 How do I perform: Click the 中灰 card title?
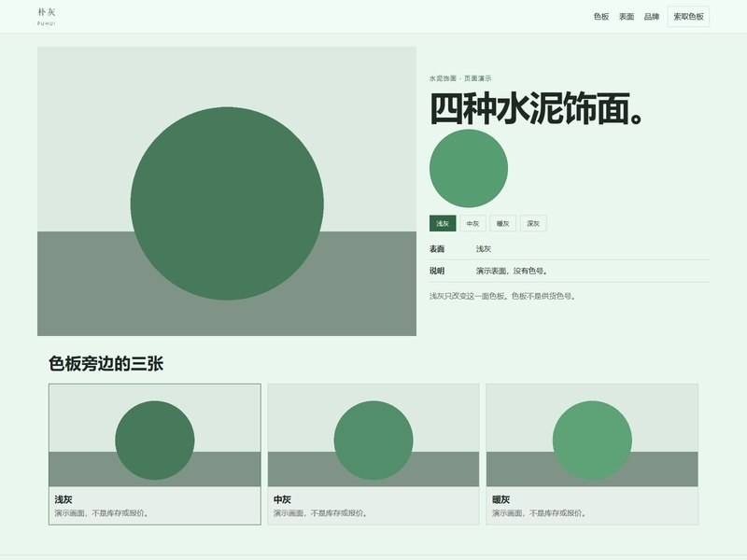(x=282, y=499)
